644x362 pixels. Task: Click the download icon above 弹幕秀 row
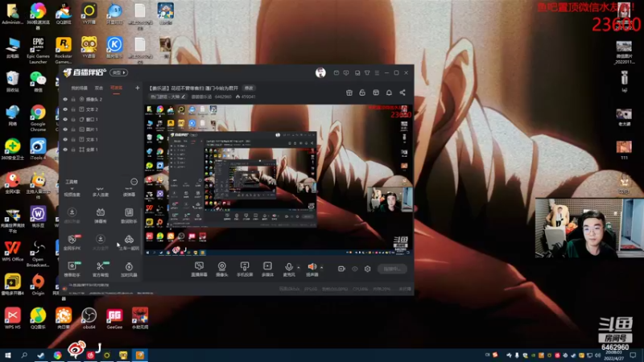click(x=72, y=212)
